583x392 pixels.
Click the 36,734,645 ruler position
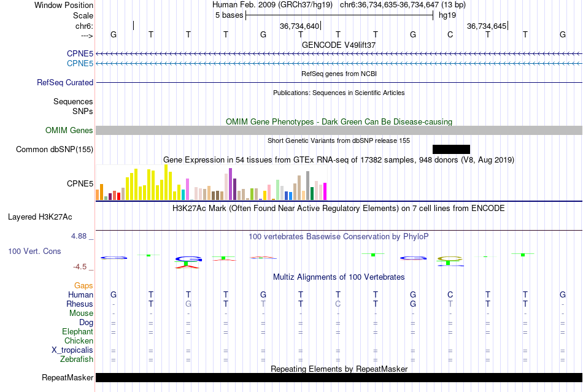click(487, 26)
